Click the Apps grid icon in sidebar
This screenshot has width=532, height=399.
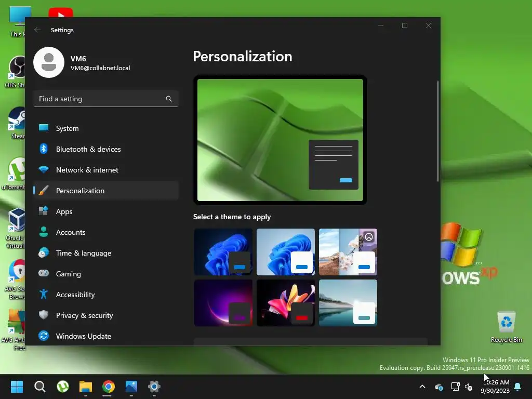click(44, 211)
